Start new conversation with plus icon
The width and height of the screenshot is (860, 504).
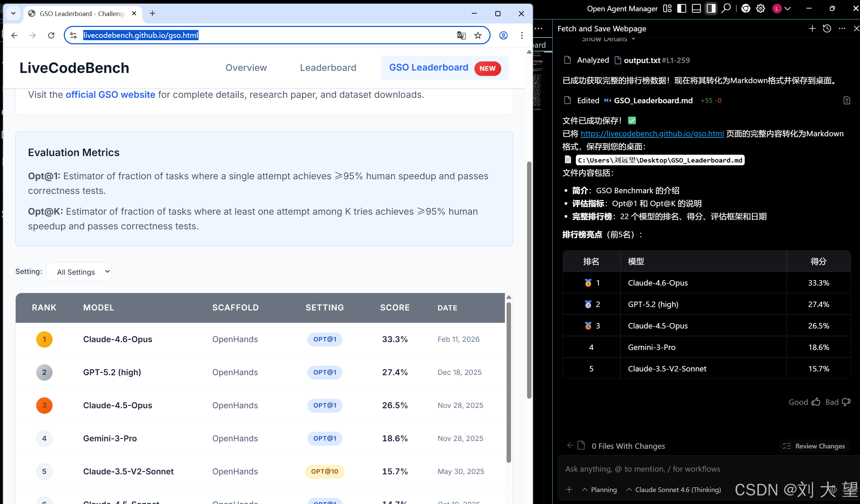point(812,29)
